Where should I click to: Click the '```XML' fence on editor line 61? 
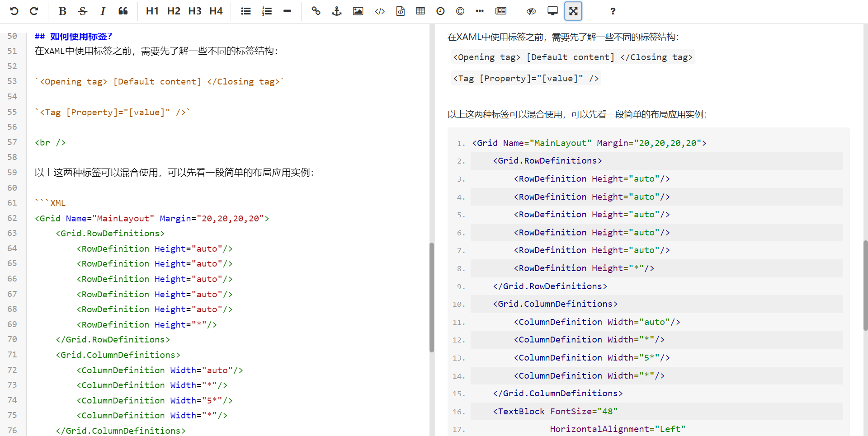coord(50,203)
